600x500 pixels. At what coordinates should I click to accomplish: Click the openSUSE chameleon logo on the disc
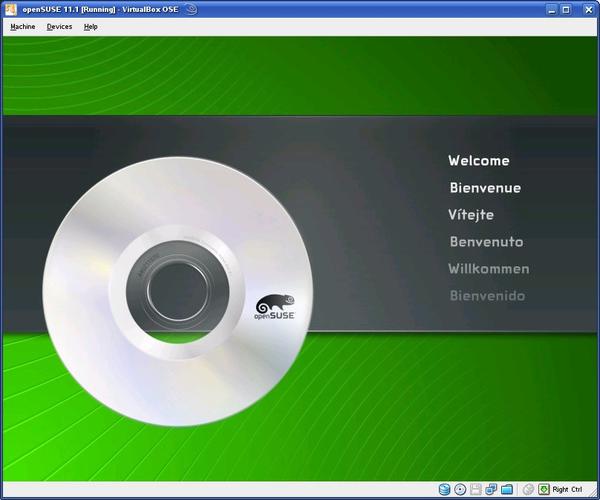pos(275,307)
